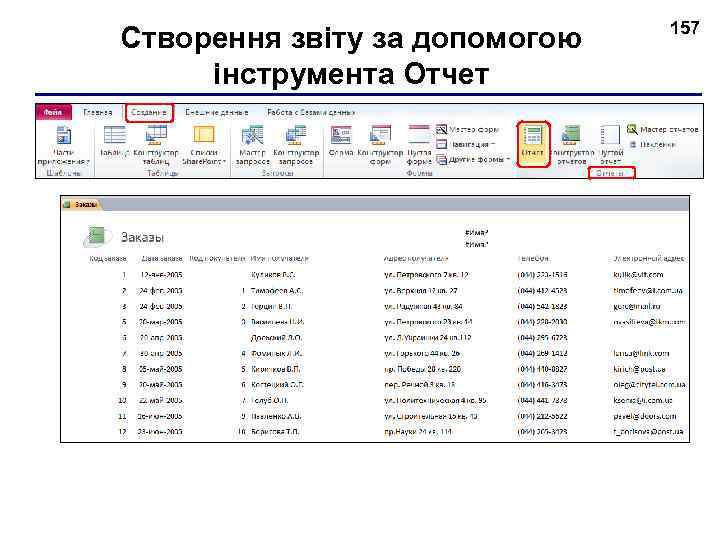
Task: Launch Мастер форм wizard
Action: tap(467, 130)
